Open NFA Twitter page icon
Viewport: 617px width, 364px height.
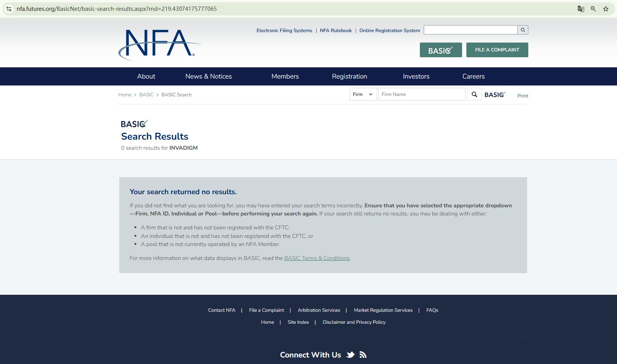(350, 355)
